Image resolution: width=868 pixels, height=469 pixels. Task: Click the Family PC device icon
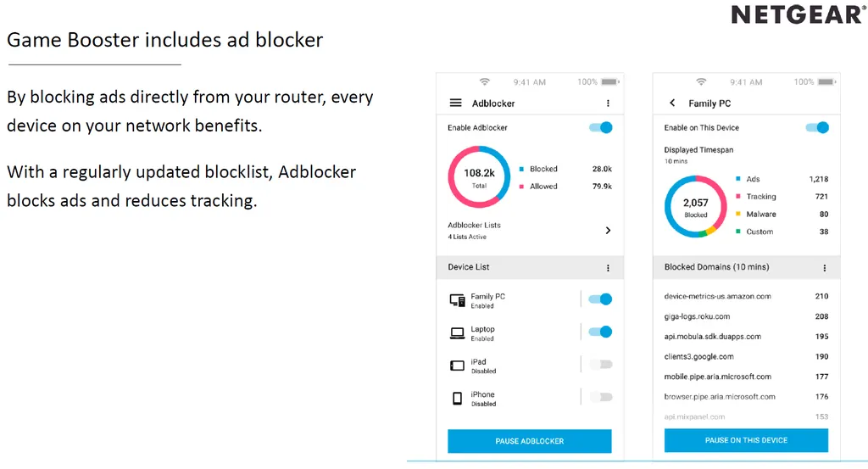click(x=457, y=300)
